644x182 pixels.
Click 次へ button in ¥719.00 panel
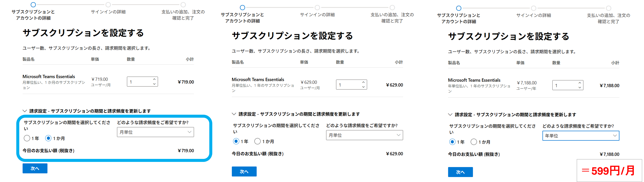point(35,168)
